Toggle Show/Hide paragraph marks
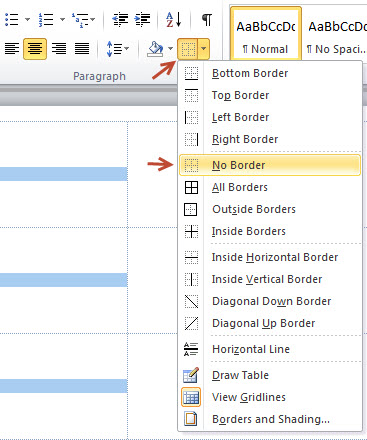 pos(207,20)
